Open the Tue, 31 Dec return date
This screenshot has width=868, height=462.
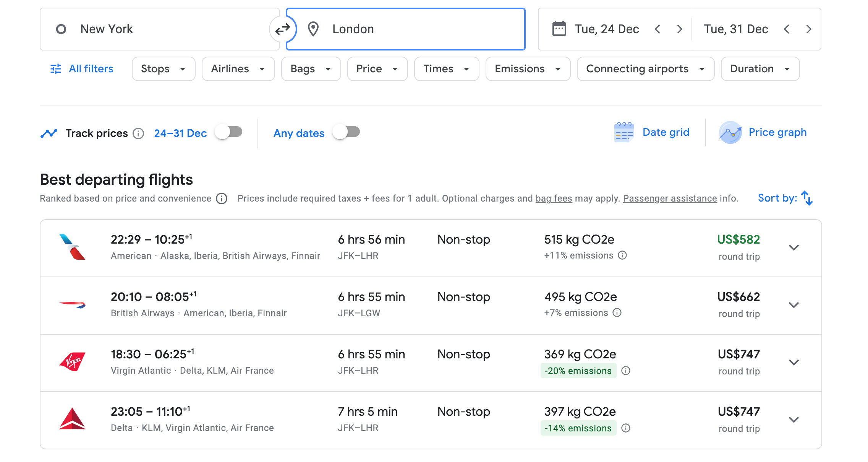pos(736,29)
